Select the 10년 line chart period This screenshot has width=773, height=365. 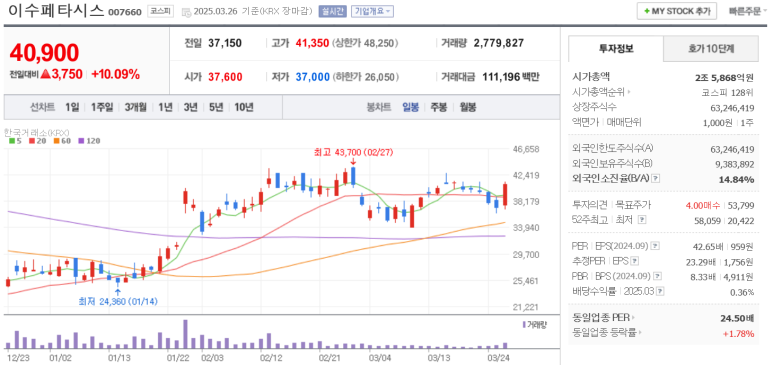click(244, 107)
